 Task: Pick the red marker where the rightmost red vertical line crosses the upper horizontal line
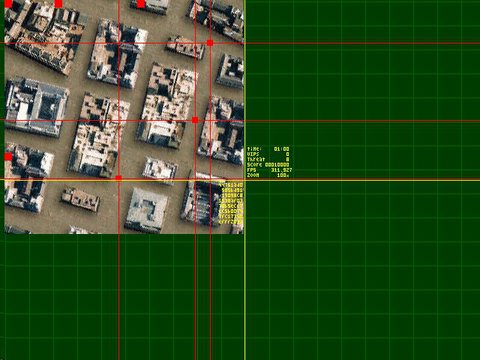coord(210,43)
